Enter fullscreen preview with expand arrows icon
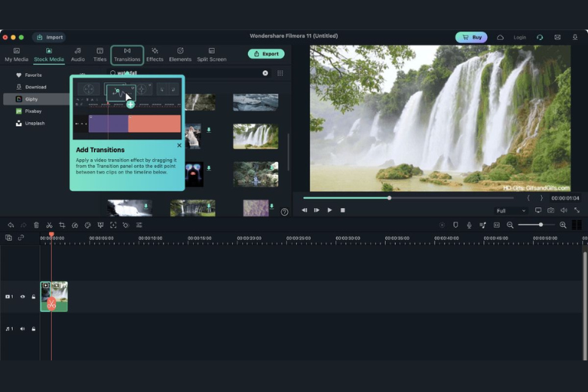The image size is (588, 392). click(577, 210)
